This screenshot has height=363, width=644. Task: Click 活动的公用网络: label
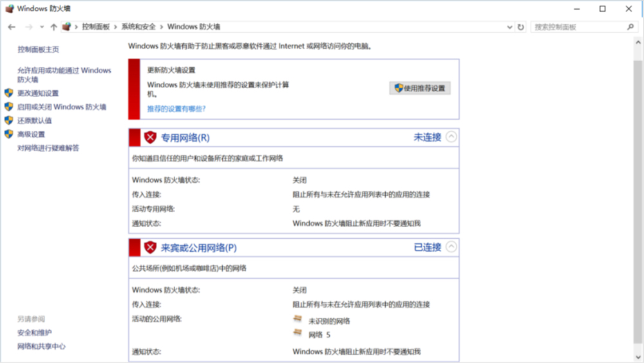coord(156,319)
